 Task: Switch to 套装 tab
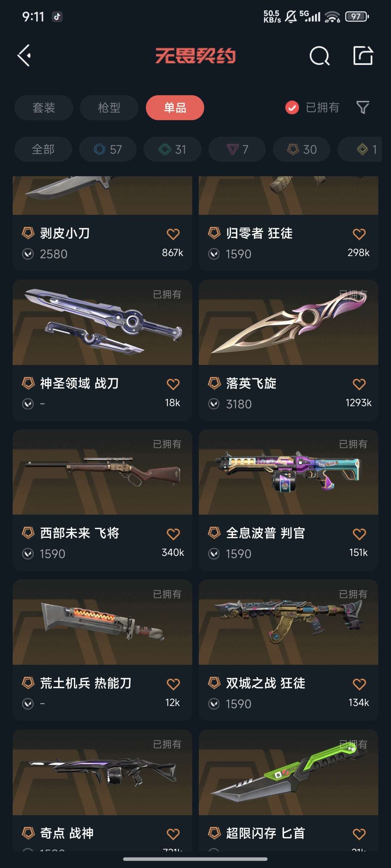(x=44, y=107)
